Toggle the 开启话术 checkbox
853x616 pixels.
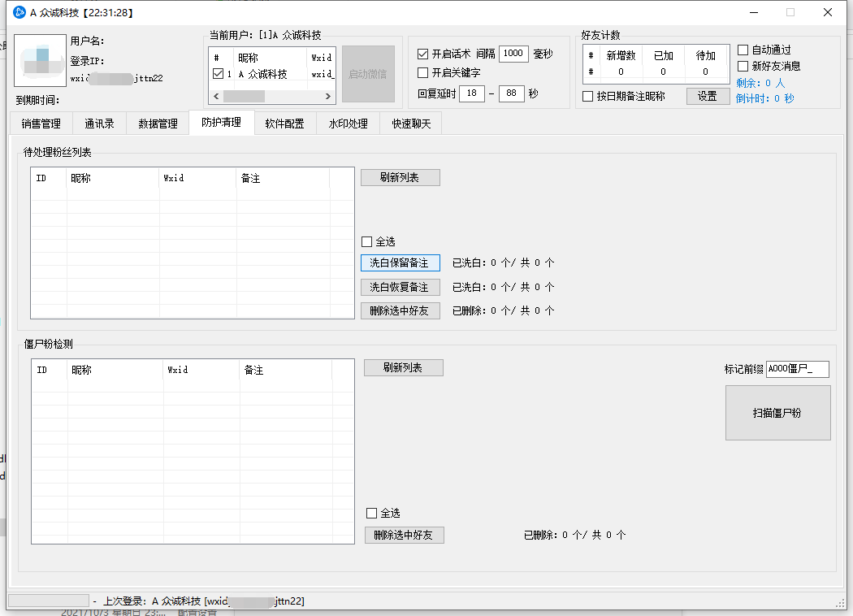click(x=422, y=54)
